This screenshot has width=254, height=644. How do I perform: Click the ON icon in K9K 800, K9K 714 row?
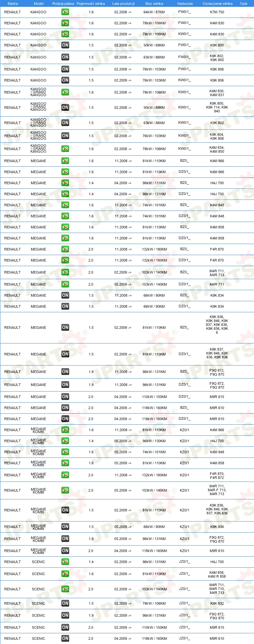[x=65, y=108]
